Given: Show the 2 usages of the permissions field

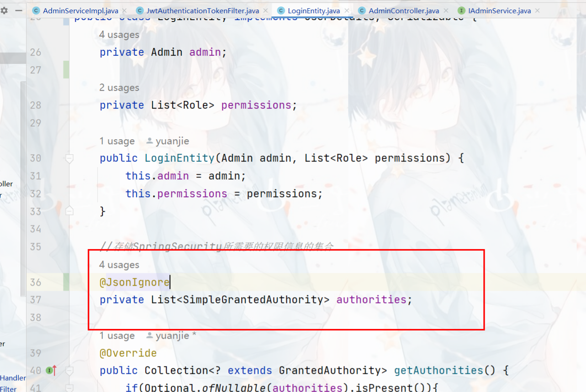Looking at the screenshot, I should point(119,88).
